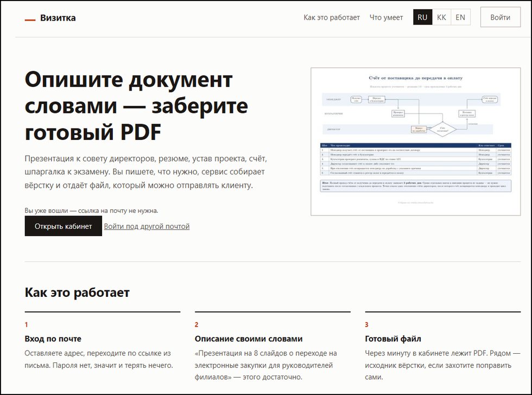532x395 pixels.
Task: Click the heading Опишите документ словами
Action: point(136,106)
